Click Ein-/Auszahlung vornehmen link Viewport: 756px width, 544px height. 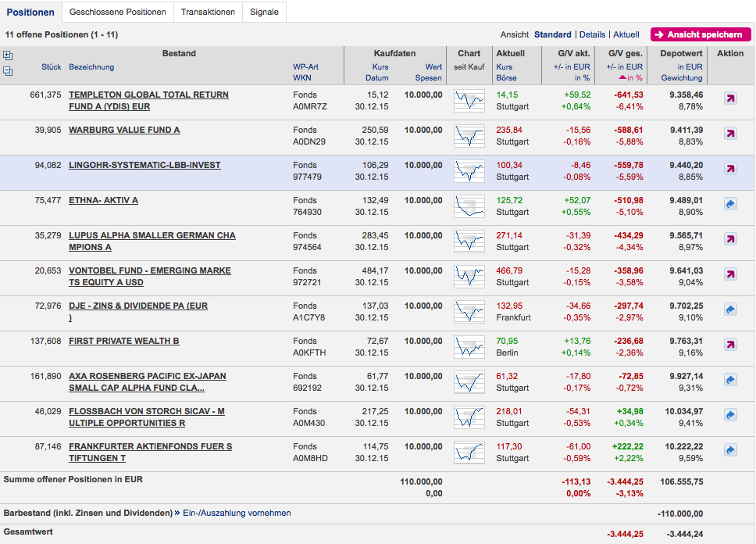(x=237, y=513)
